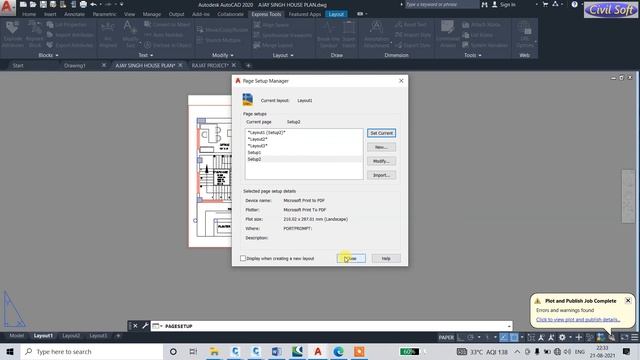The width and height of the screenshot is (640, 360).
Task: Select *Layout2* in page setups list
Action: click(304, 139)
